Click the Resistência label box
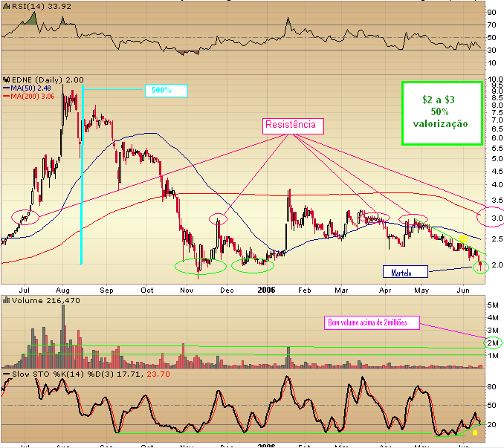The height and width of the screenshot is (448, 504). click(x=293, y=126)
